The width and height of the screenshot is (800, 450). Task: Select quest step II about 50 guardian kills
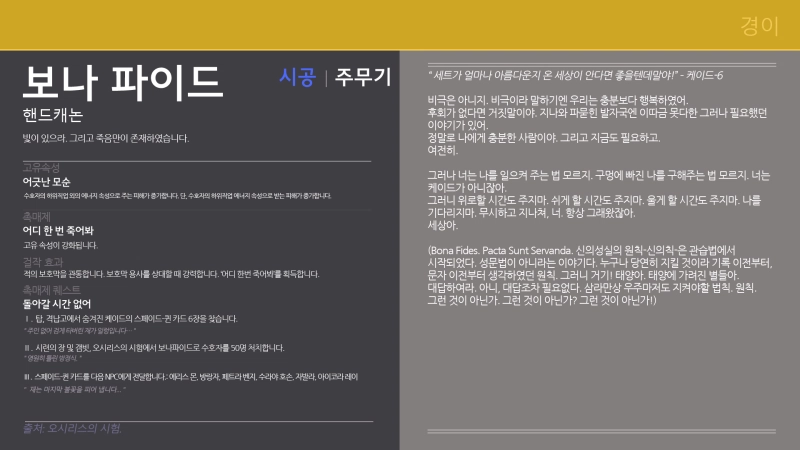154,348
